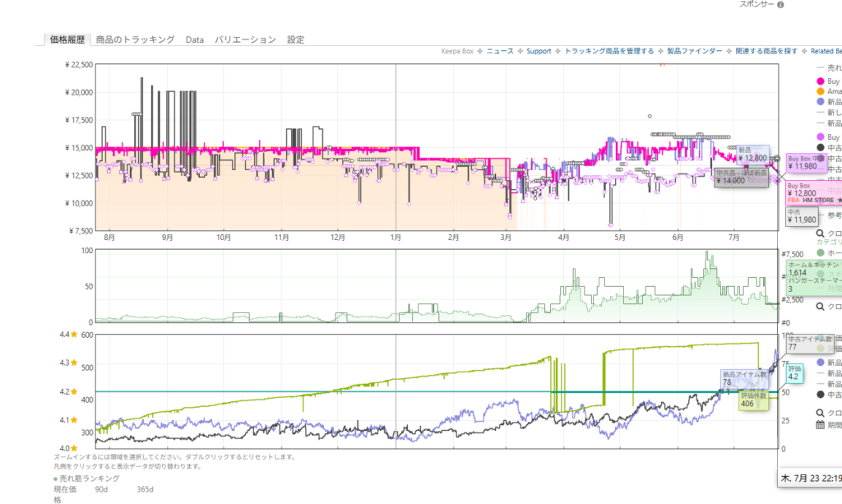Screen dimensions: 842x504
Task: Open the Data tab
Action: [x=194, y=39]
